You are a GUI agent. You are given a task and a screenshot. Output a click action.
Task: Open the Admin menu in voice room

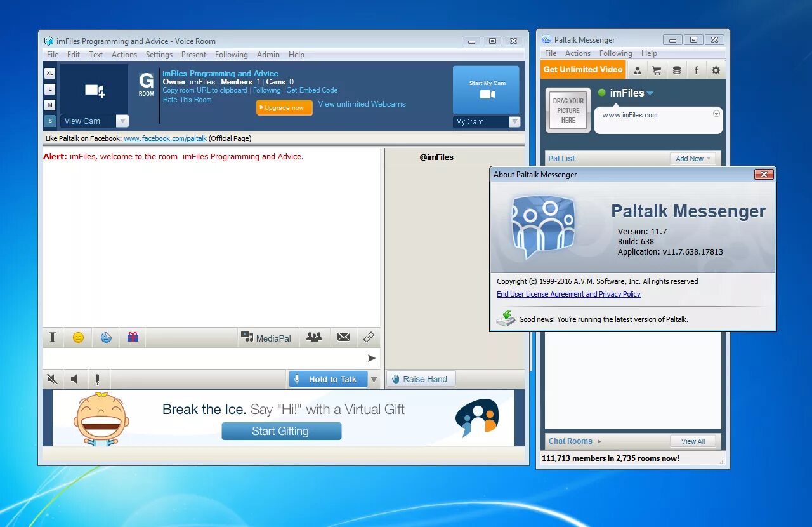[x=268, y=55]
